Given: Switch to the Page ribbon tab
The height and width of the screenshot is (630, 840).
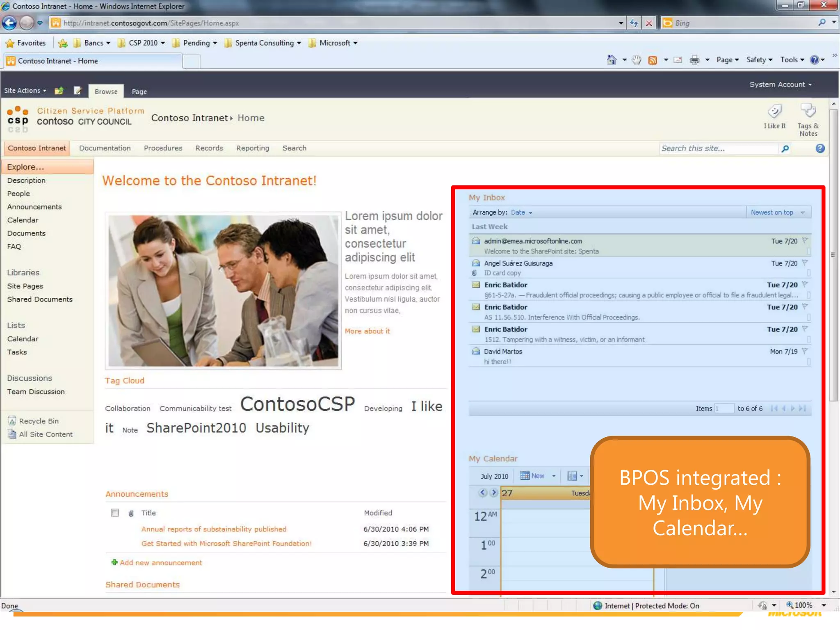Looking at the screenshot, I should (139, 91).
